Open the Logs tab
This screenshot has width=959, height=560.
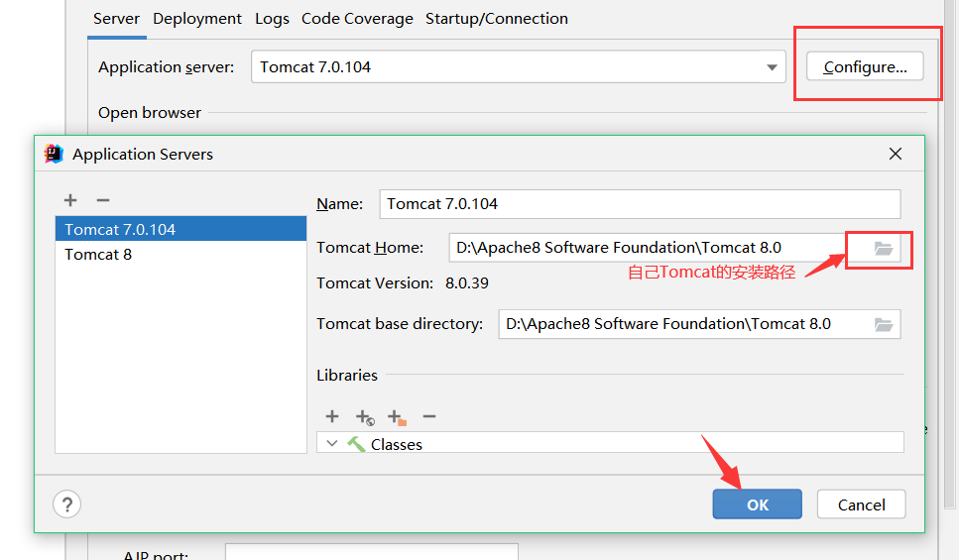point(272,19)
